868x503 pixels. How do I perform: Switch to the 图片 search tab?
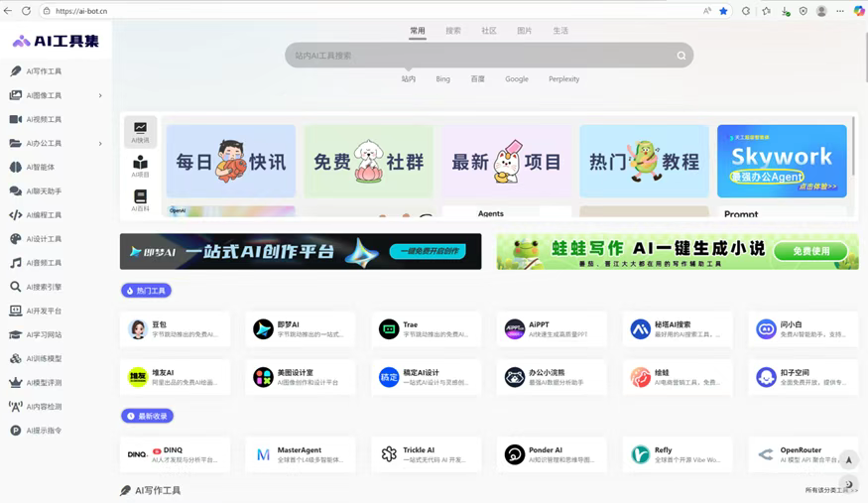pyautogui.click(x=524, y=31)
